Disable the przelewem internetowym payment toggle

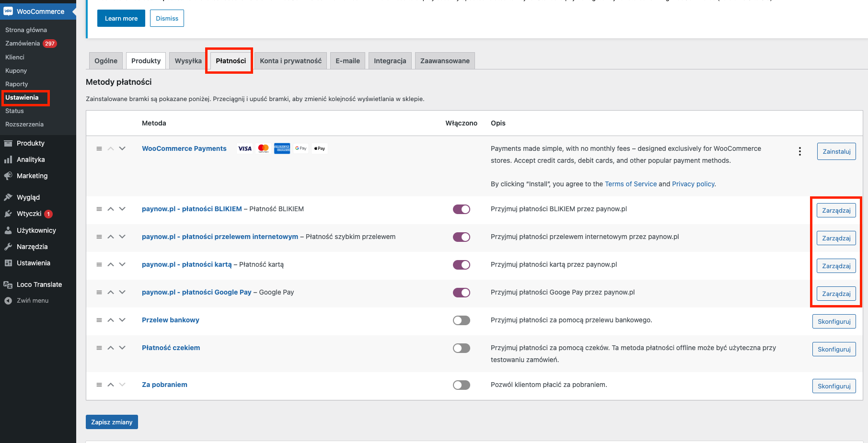(462, 237)
